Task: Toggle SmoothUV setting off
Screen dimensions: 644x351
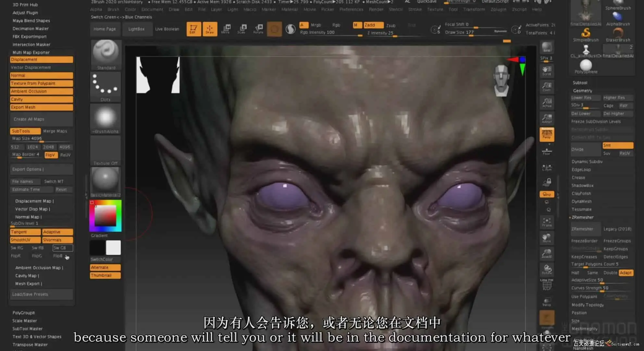Action: click(25, 240)
